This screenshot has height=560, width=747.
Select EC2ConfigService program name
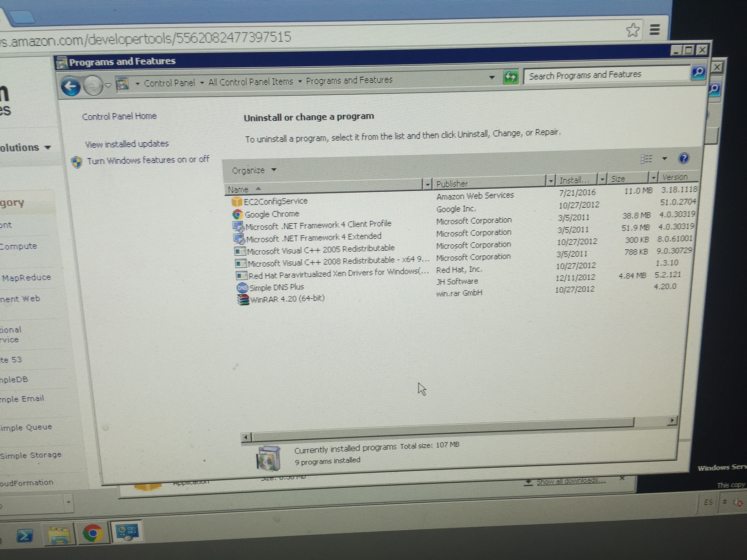click(276, 201)
